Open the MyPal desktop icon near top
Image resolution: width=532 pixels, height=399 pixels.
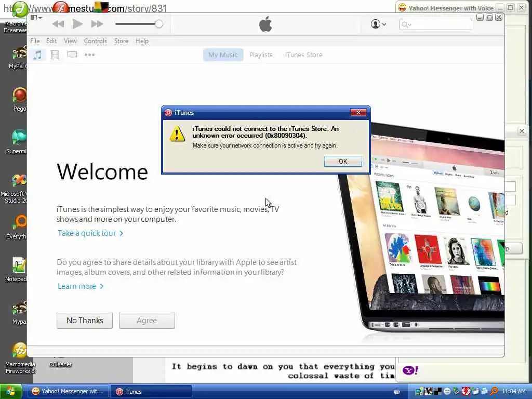(18, 57)
